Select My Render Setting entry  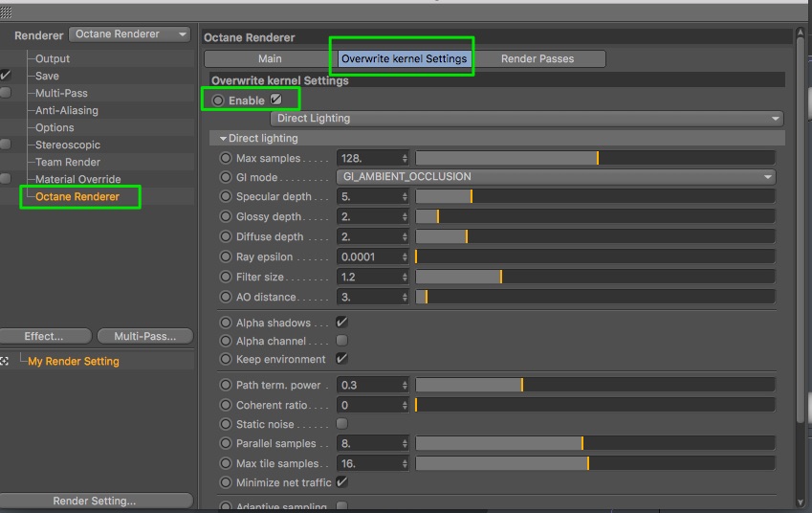(74, 361)
